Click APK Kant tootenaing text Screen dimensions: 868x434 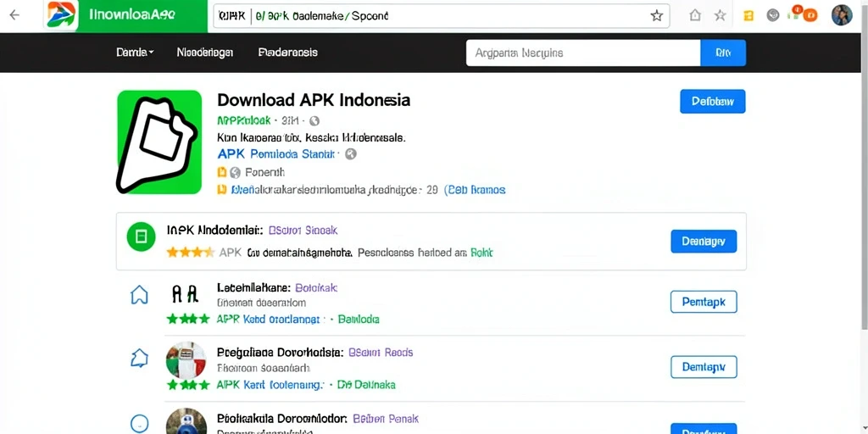click(270, 385)
